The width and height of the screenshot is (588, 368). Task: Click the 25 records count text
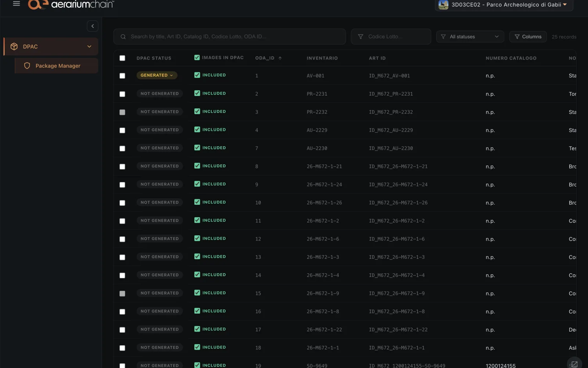pos(564,37)
